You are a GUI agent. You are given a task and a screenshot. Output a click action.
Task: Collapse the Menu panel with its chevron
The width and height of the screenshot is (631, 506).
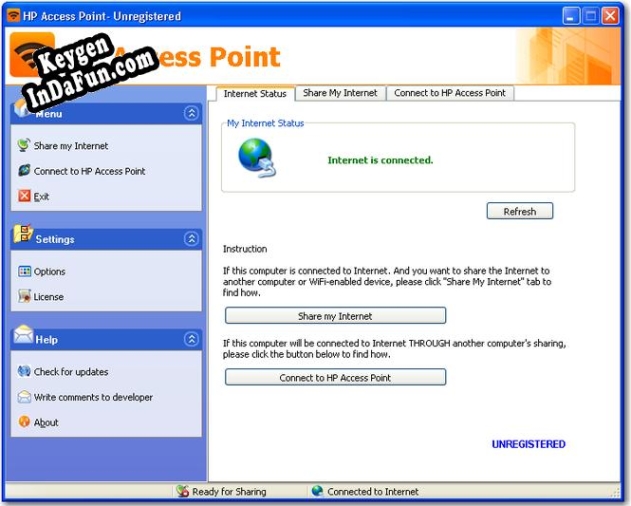coord(192,113)
